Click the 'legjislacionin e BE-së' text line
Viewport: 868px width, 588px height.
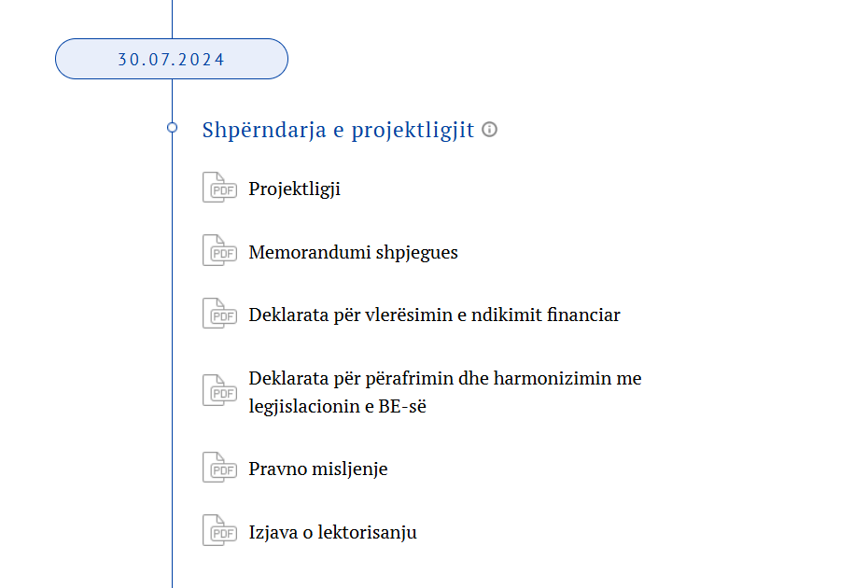click(338, 406)
